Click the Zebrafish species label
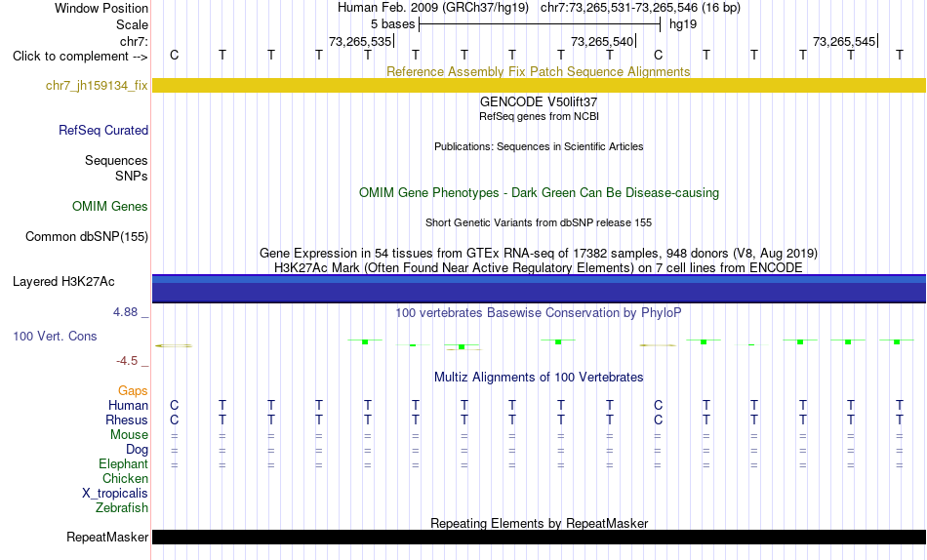Screen dimensions: 927x560 pos(122,508)
